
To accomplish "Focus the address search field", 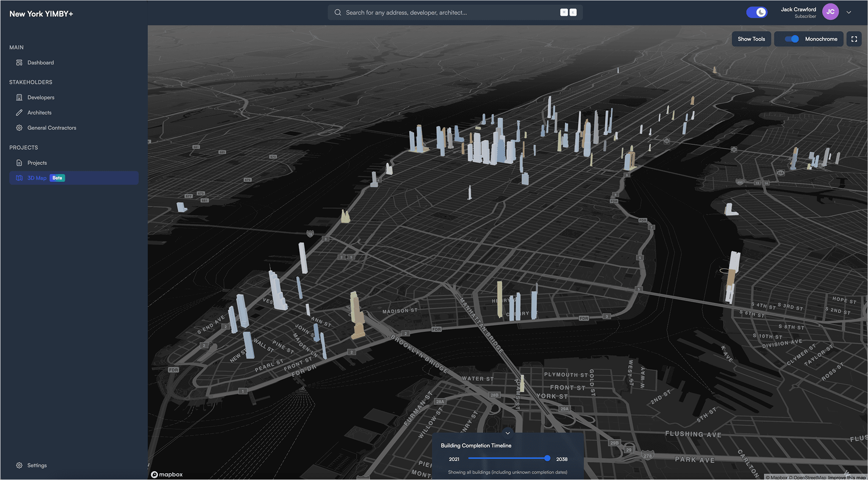I will [449, 13].
